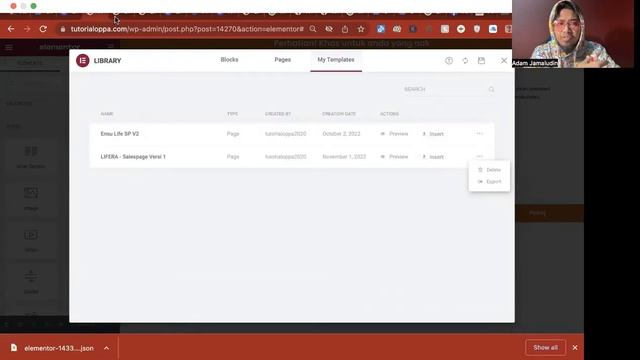This screenshot has width=640, height=360.
Task: Open more options for Emsu Life SP V2
Action: (x=480, y=133)
